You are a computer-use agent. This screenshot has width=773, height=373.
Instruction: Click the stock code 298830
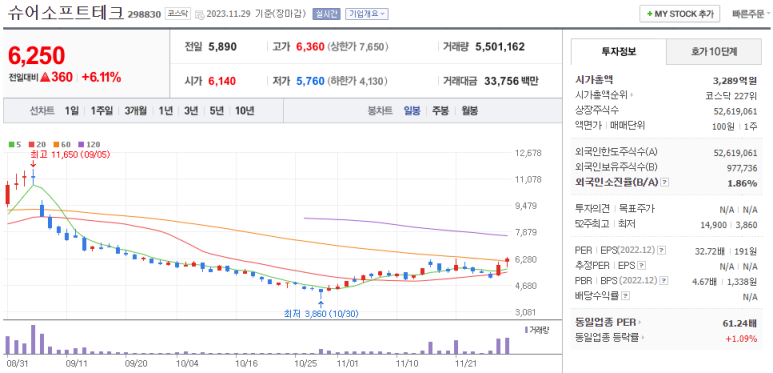pyautogui.click(x=144, y=14)
